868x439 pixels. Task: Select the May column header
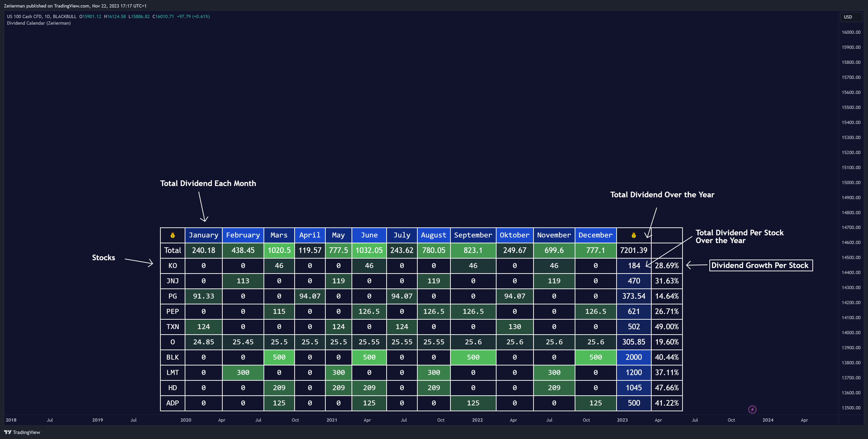pyautogui.click(x=338, y=235)
